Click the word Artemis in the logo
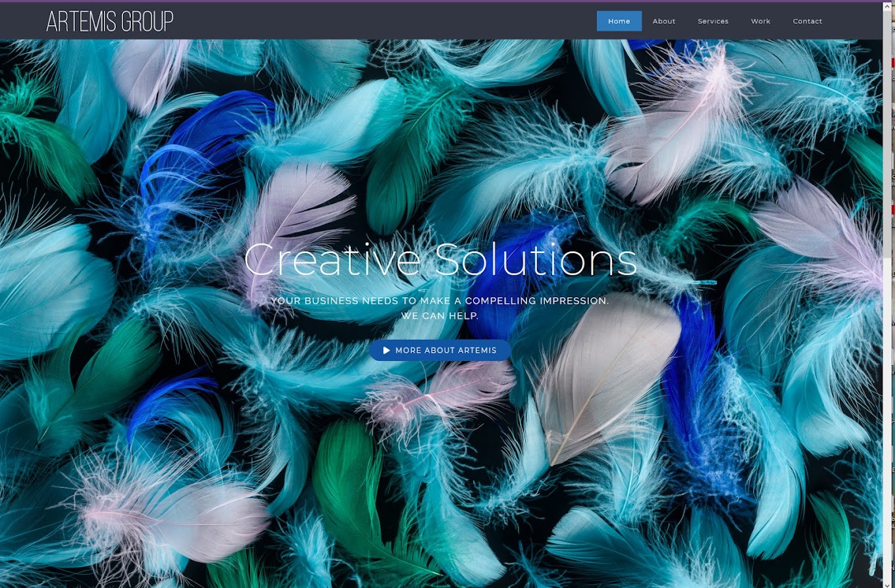 [81, 22]
